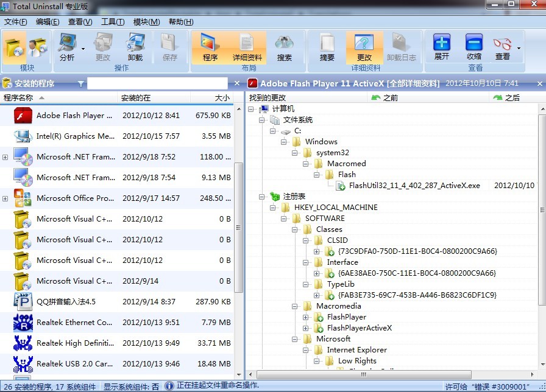
Task: Select HKEY_LOCAL_MACHINE tree node
Action: (336, 208)
